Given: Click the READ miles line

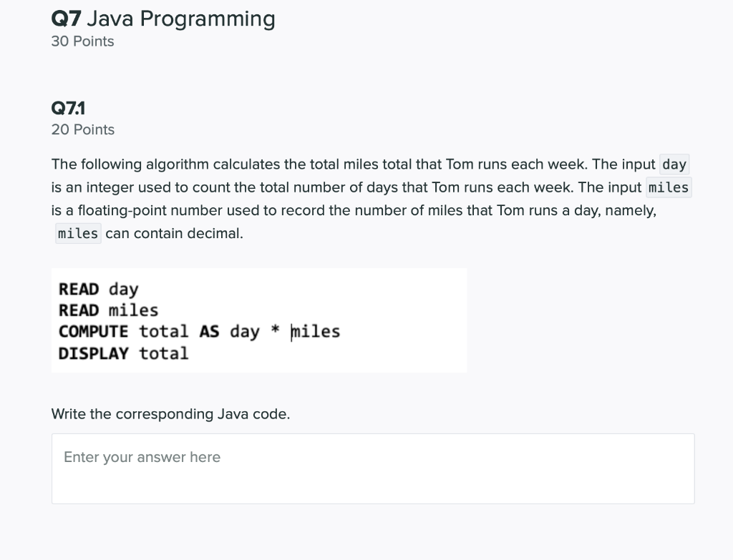Looking at the screenshot, I should [108, 310].
